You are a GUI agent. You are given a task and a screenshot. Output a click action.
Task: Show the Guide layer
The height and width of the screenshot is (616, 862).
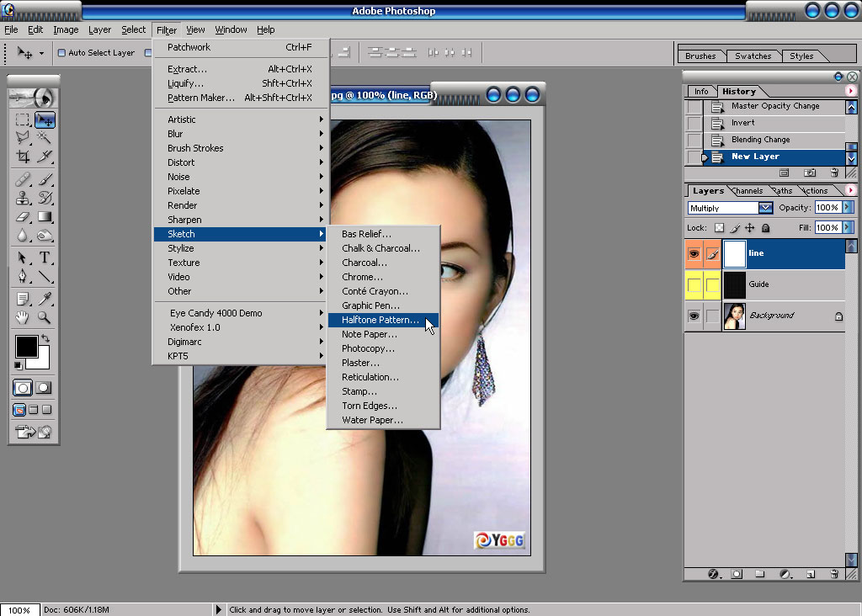(x=694, y=284)
